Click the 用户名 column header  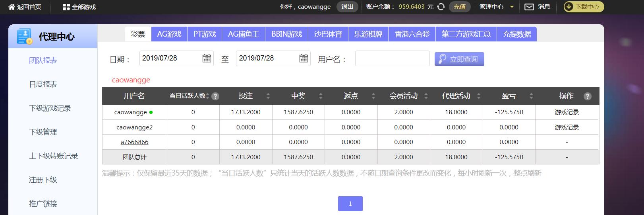pos(134,96)
